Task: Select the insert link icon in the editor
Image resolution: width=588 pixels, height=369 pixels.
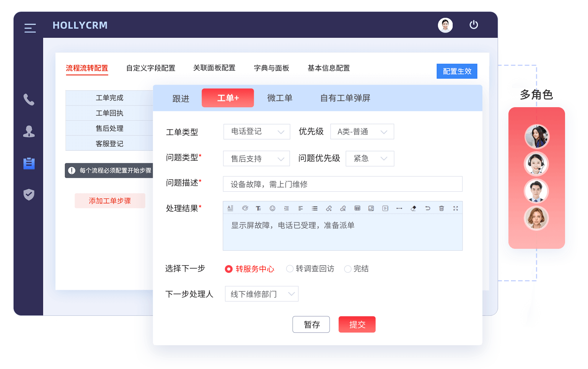Action: coord(329,208)
